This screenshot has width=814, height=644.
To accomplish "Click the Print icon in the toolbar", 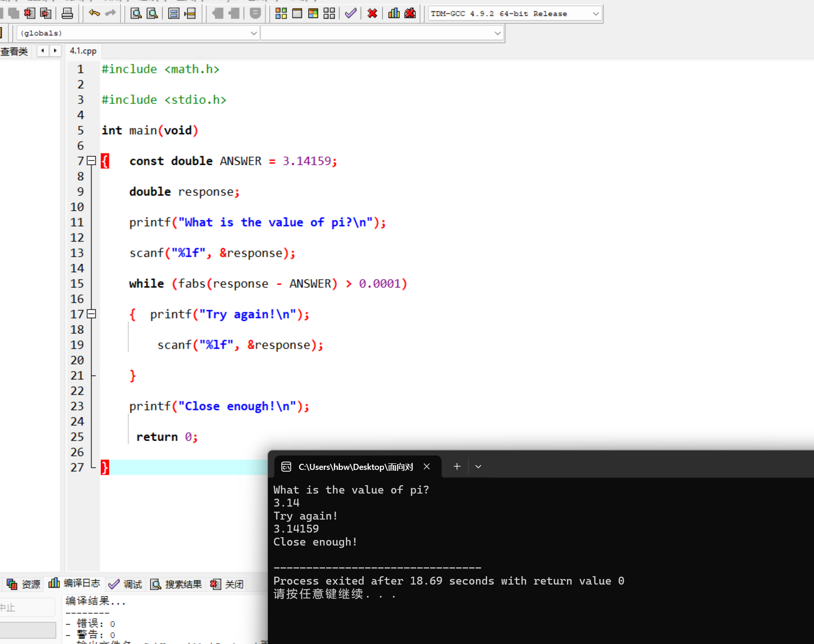I will 67,13.
